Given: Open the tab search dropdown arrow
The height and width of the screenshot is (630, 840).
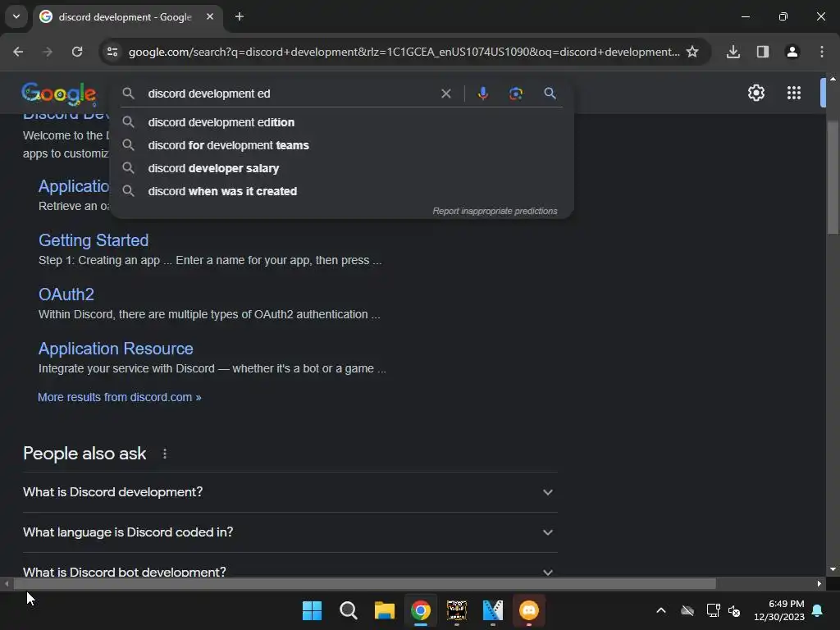Looking at the screenshot, I should pos(16,16).
